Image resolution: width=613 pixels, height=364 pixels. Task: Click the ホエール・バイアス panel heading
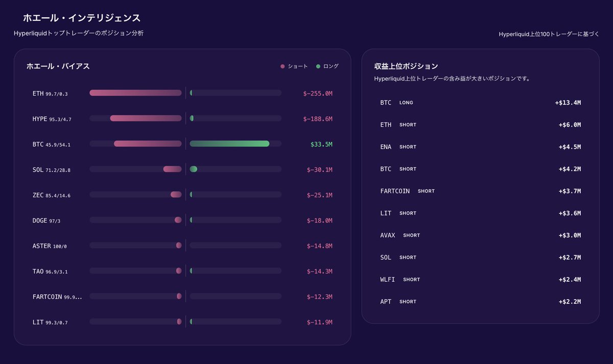click(58, 66)
